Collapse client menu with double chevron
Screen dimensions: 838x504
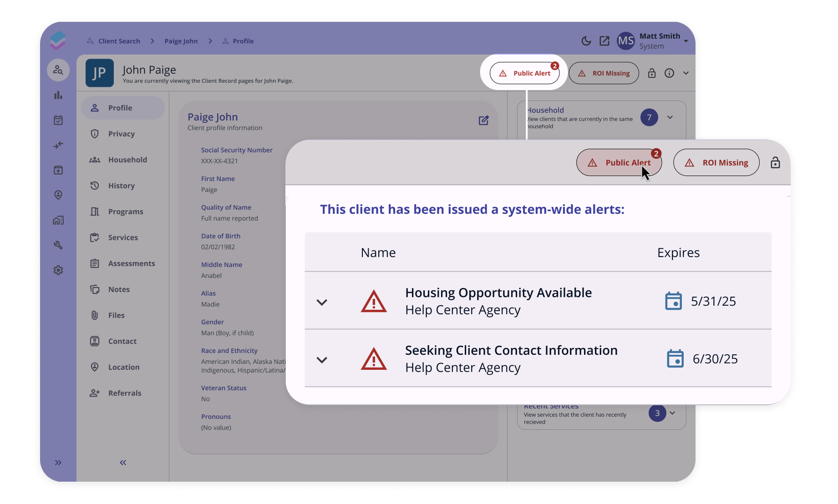coord(123,463)
